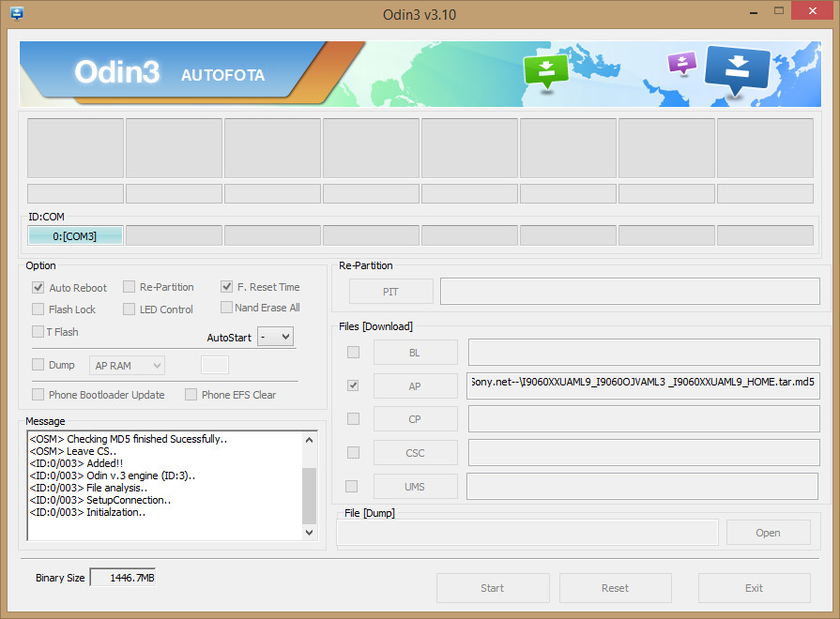Close the Odin3 window
This screenshot has width=840, height=619.
click(x=812, y=10)
